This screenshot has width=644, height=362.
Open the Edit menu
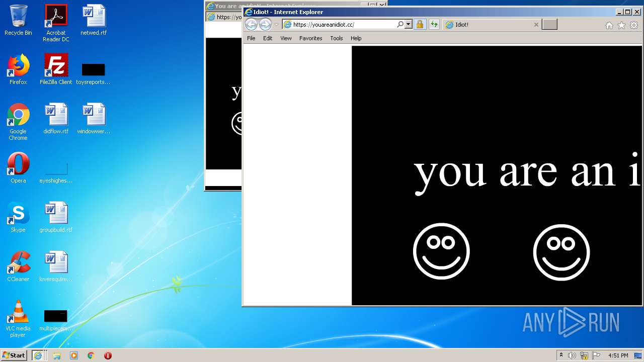[268, 38]
